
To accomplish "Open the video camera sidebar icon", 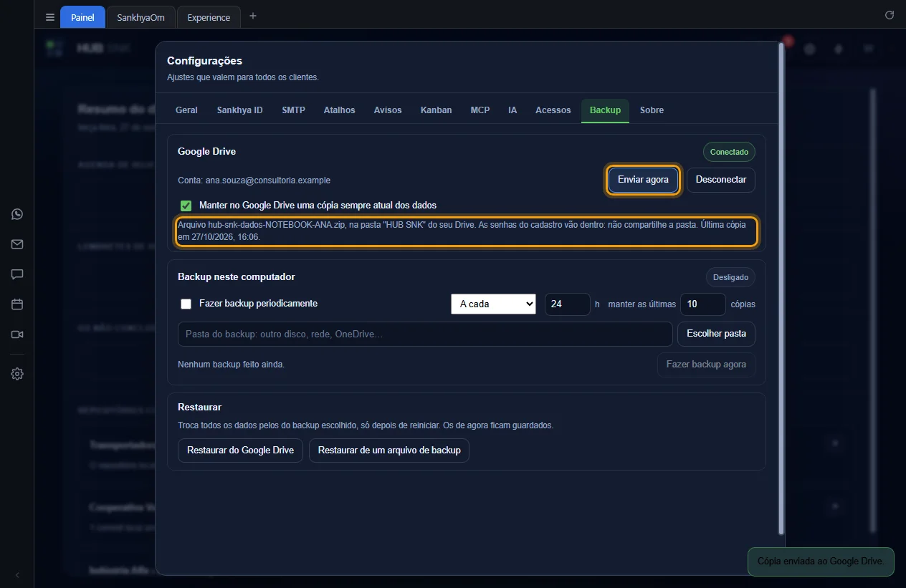I will 17,334.
